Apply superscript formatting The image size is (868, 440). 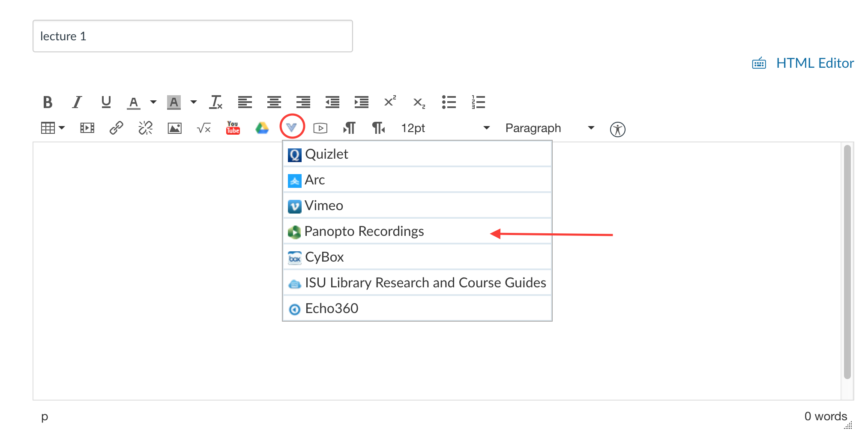pyautogui.click(x=390, y=101)
